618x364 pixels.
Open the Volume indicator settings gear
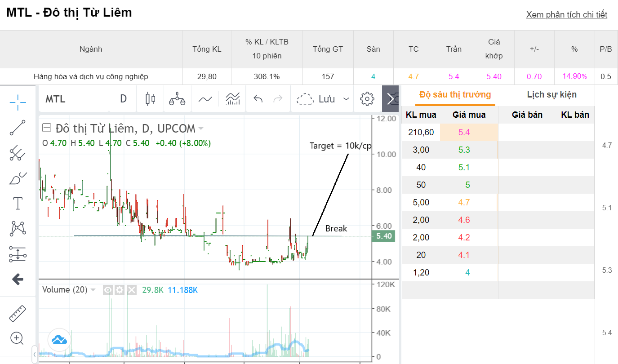pyautogui.click(x=119, y=290)
